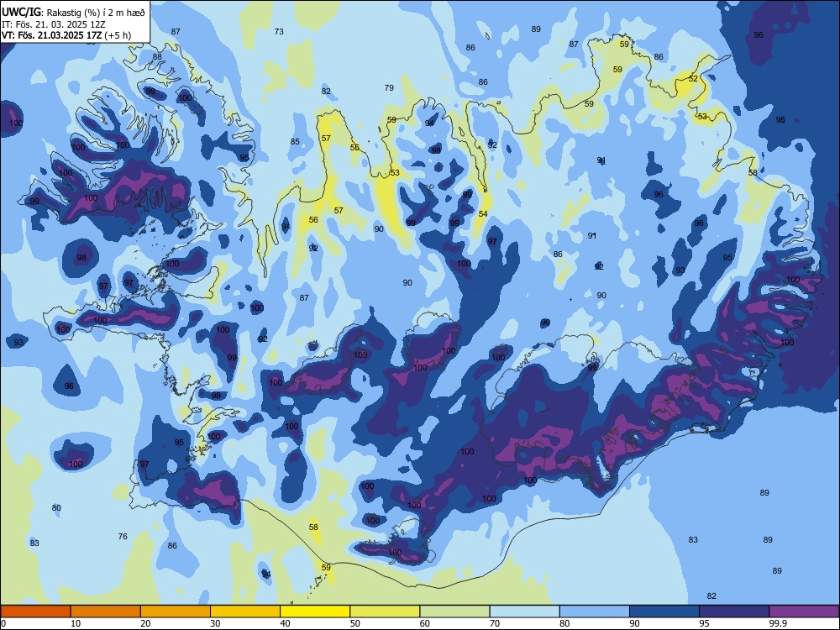Select the humidity value '76' over the ocean
The width and height of the screenshot is (840, 630).
point(123,536)
